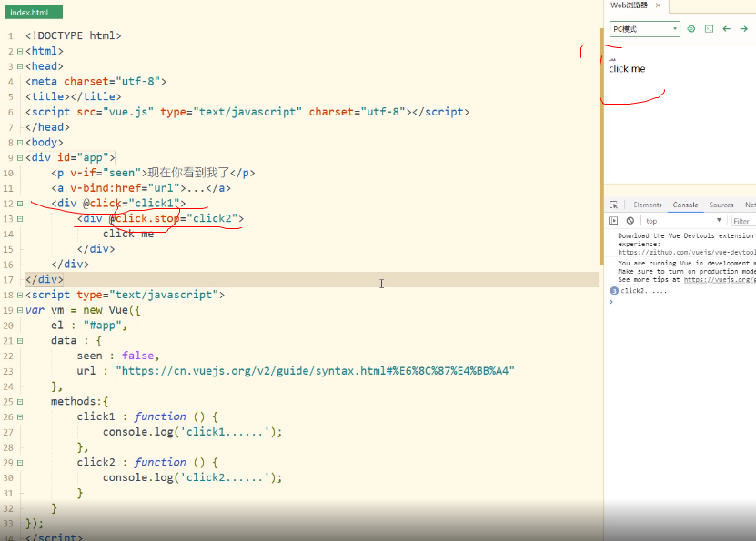Clear the console with the ban icon

pyautogui.click(x=630, y=221)
